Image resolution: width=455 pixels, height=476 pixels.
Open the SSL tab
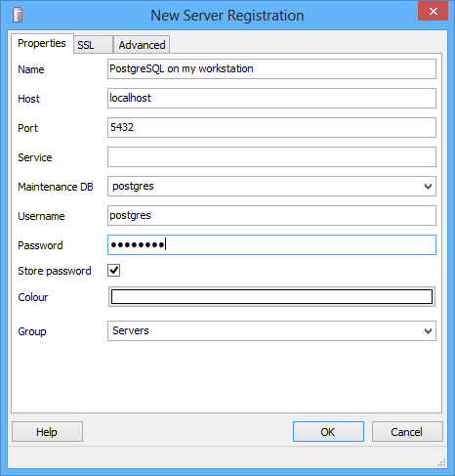(x=93, y=45)
